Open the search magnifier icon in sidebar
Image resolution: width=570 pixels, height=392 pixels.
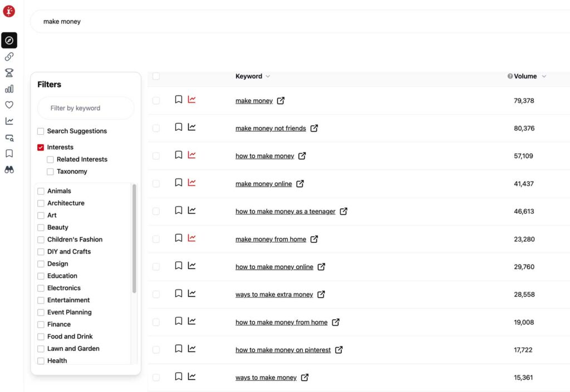click(x=9, y=138)
